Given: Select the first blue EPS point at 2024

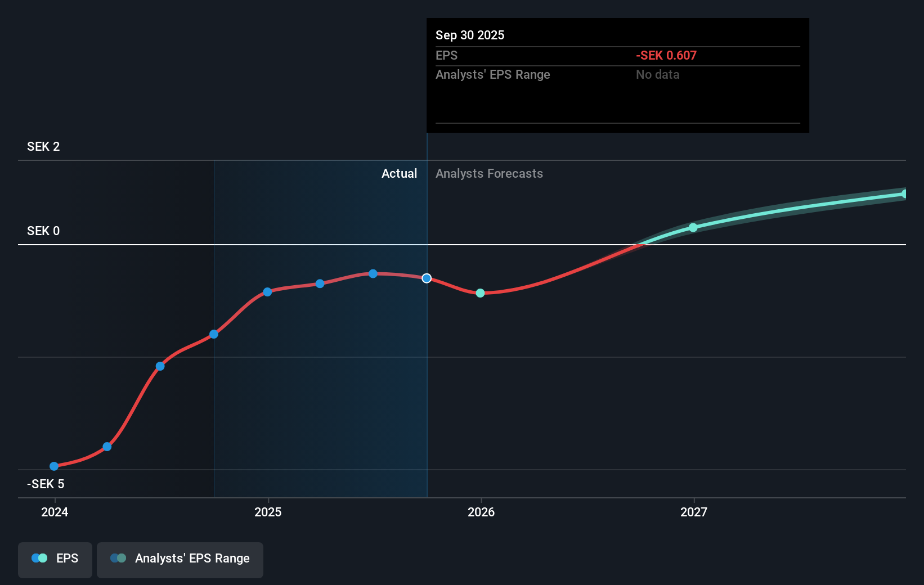Looking at the screenshot, I should [53, 466].
